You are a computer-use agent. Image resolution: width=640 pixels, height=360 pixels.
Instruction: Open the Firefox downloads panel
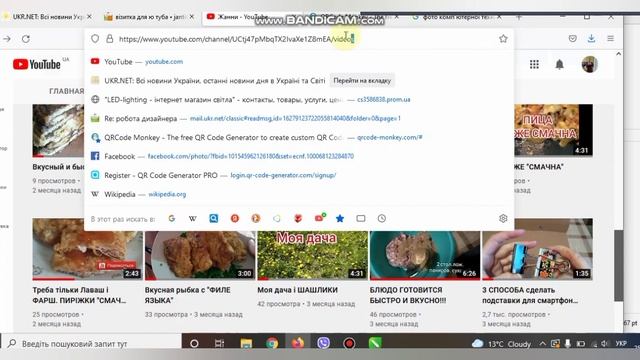tap(591, 38)
